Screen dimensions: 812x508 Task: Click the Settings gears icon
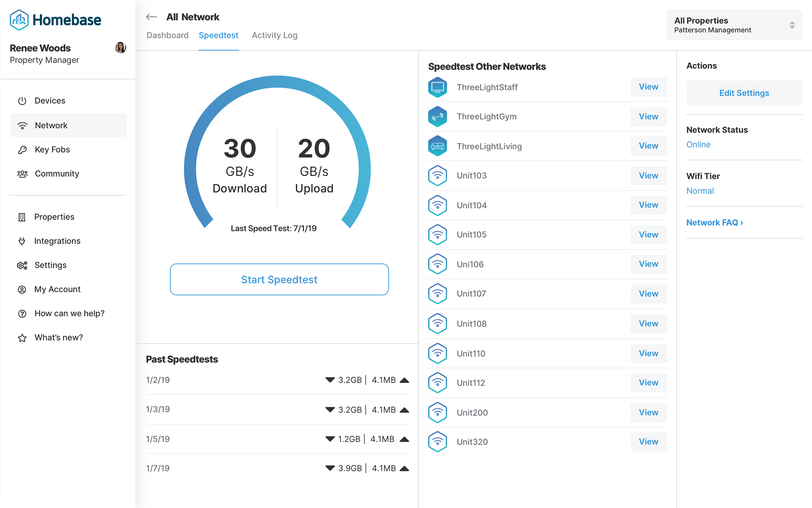pyautogui.click(x=22, y=265)
